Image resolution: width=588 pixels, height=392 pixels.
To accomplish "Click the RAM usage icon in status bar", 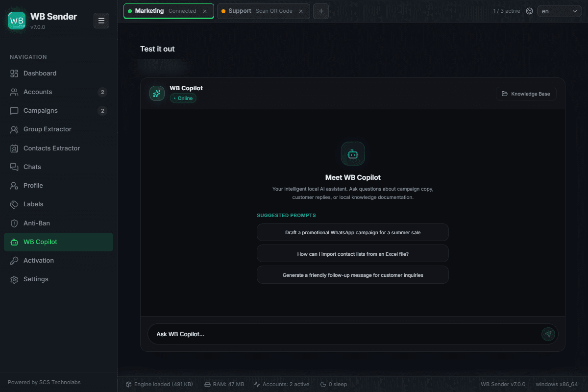I will pyautogui.click(x=207, y=384).
